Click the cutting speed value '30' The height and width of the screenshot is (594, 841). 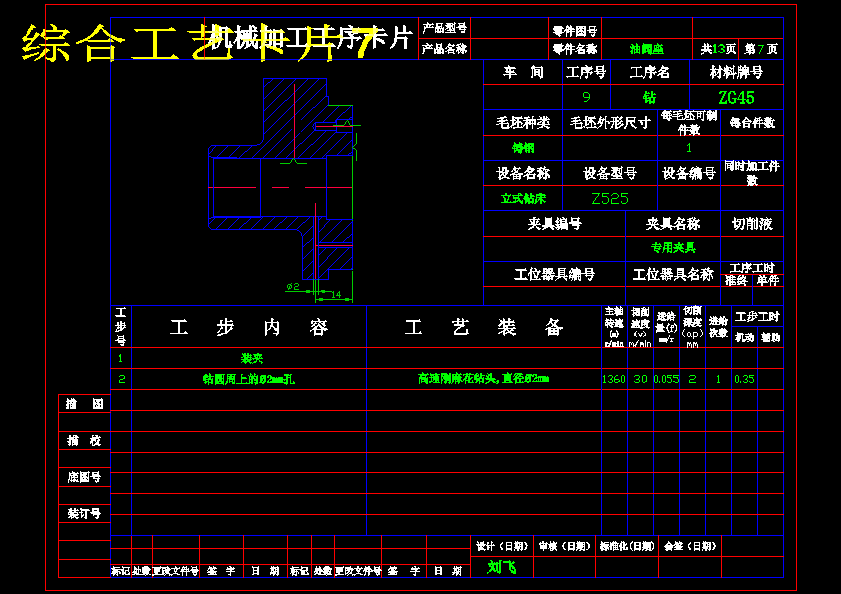tap(640, 379)
